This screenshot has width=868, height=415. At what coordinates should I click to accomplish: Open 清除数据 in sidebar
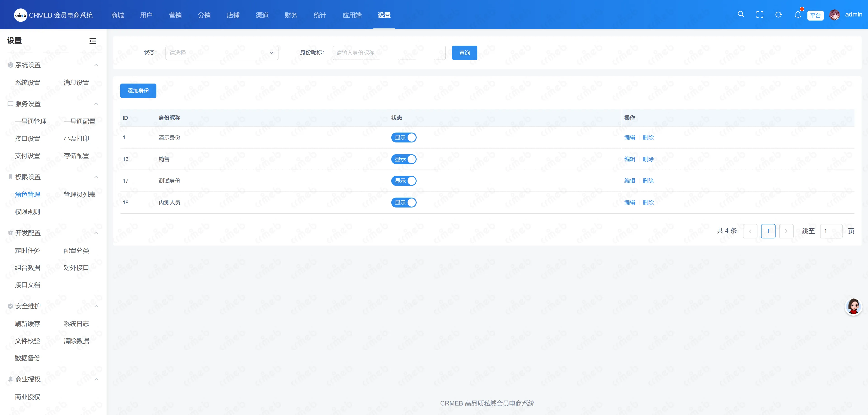(76, 341)
